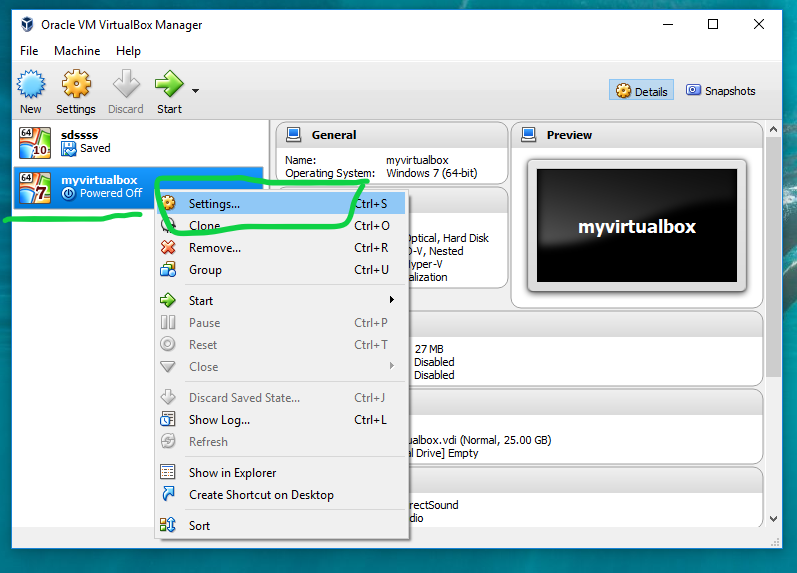Open the Help menu
This screenshot has height=573, width=797.
point(128,50)
